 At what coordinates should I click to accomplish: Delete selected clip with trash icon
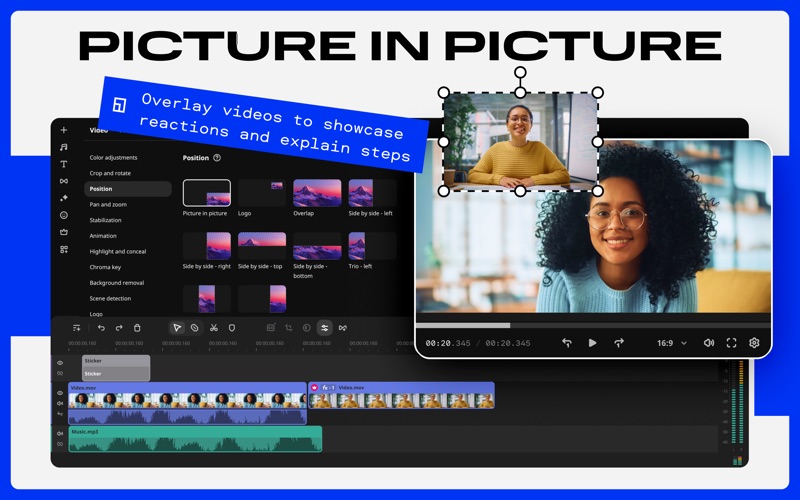[137, 328]
